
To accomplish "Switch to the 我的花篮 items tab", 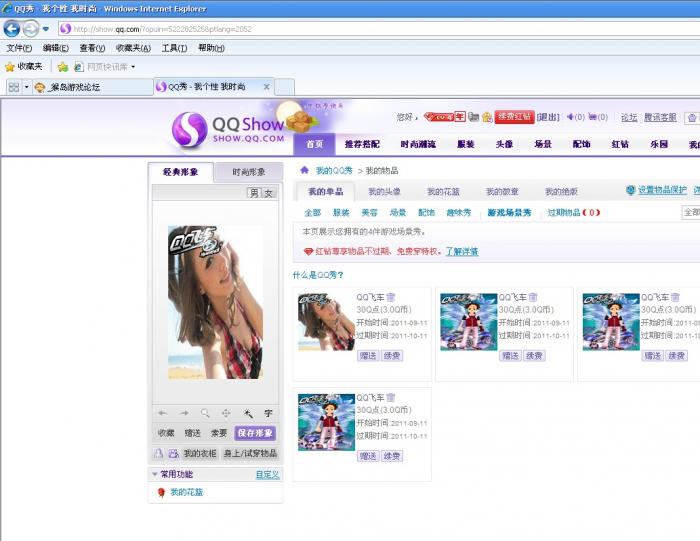I will point(443,192).
